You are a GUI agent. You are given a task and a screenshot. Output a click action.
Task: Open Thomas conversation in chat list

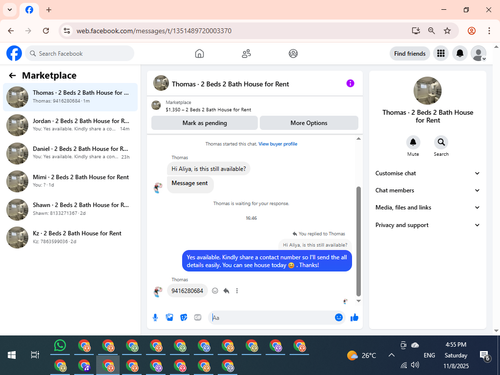click(70, 97)
